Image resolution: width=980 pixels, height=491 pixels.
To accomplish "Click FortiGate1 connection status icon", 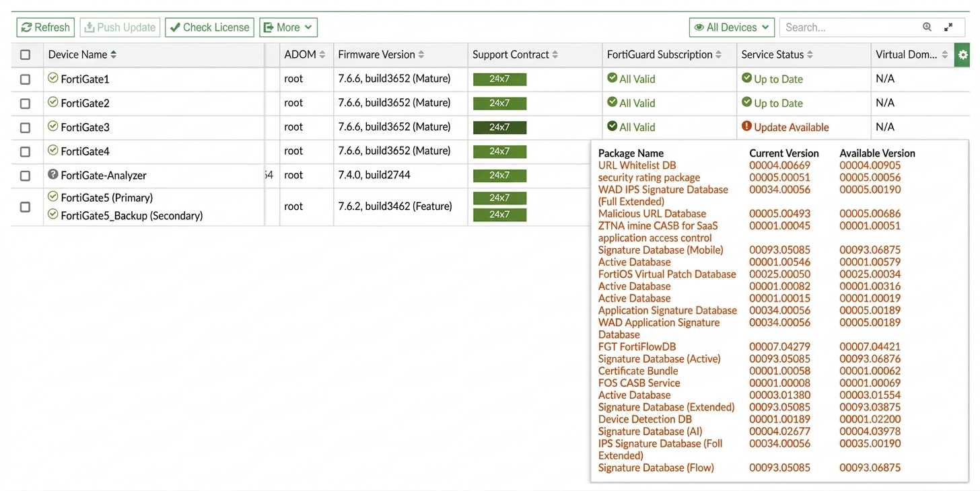I will (53, 78).
